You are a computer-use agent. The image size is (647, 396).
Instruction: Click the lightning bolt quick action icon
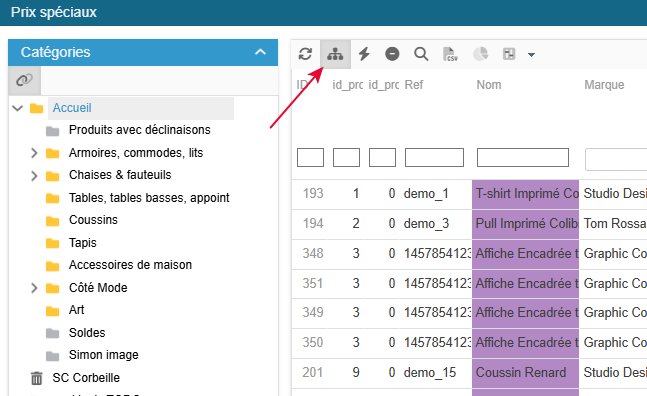pos(364,54)
